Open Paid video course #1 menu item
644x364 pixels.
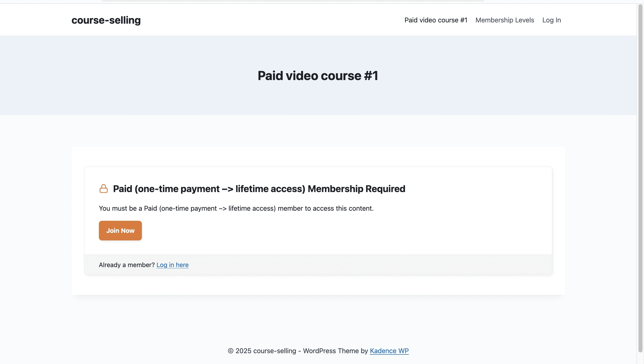pyautogui.click(x=436, y=20)
